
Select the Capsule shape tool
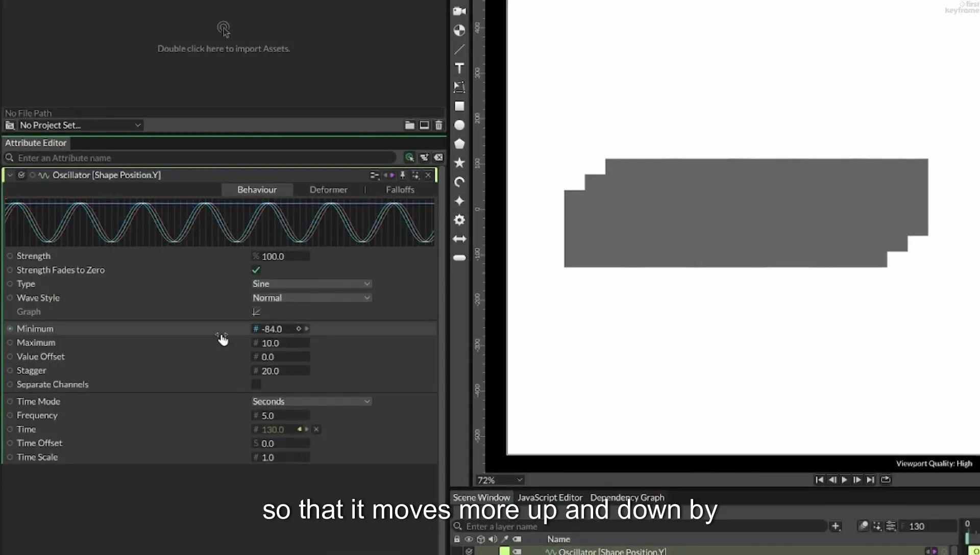coord(459,258)
